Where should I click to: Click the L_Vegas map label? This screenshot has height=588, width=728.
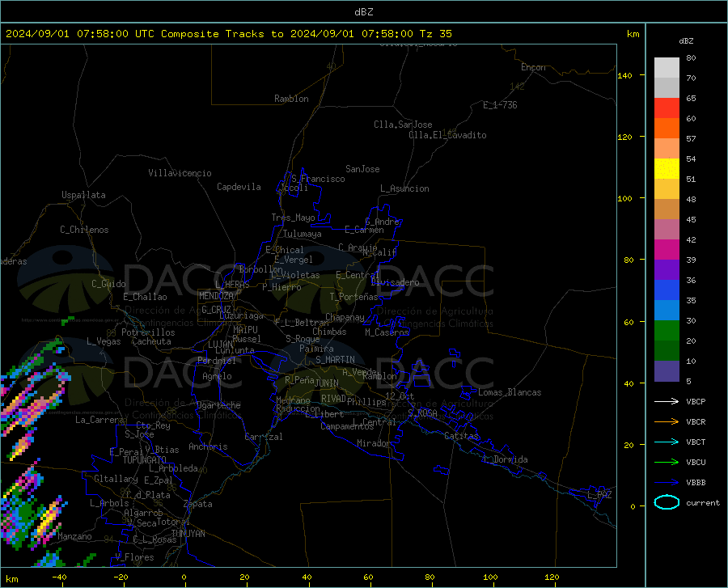104,341
